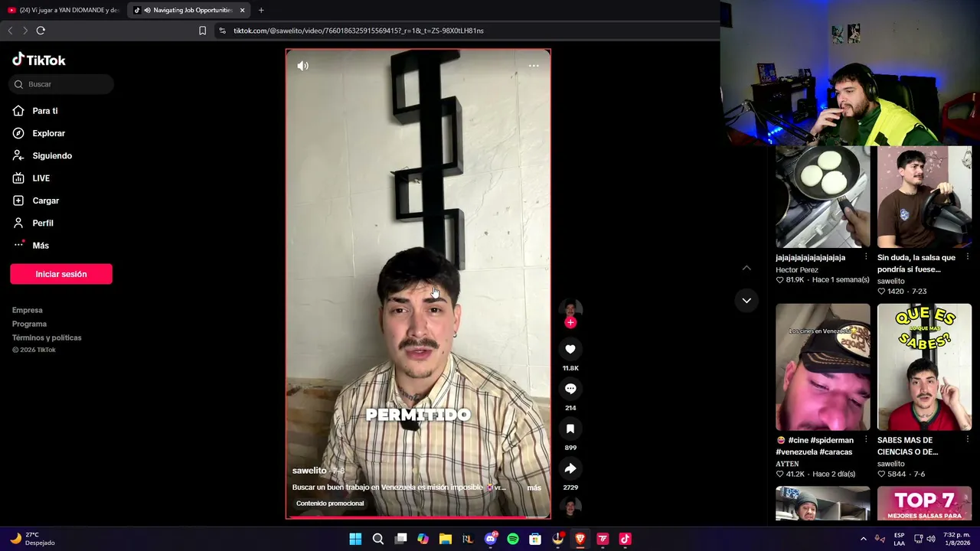Go to the Siguiendo feed
The image size is (980, 551).
pyautogui.click(x=42, y=155)
